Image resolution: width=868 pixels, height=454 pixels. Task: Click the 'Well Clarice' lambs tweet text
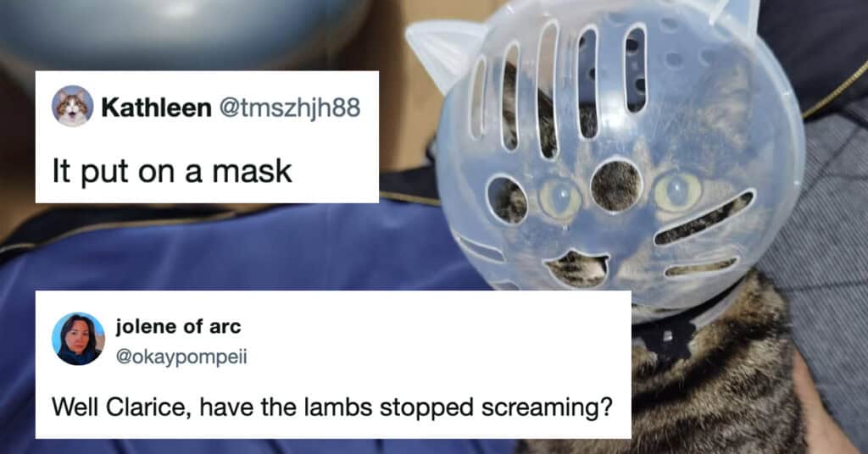pos(332,407)
